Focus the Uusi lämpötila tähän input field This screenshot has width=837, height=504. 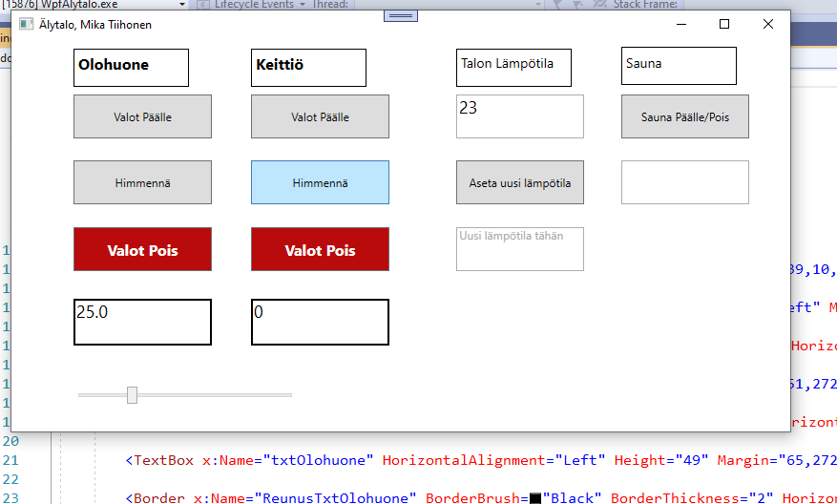(x=519, y=248)
